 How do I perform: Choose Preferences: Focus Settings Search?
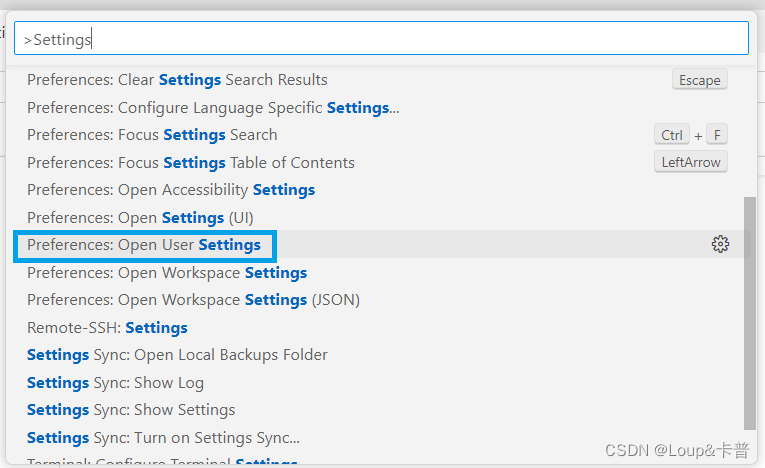[x=152, y=135]
